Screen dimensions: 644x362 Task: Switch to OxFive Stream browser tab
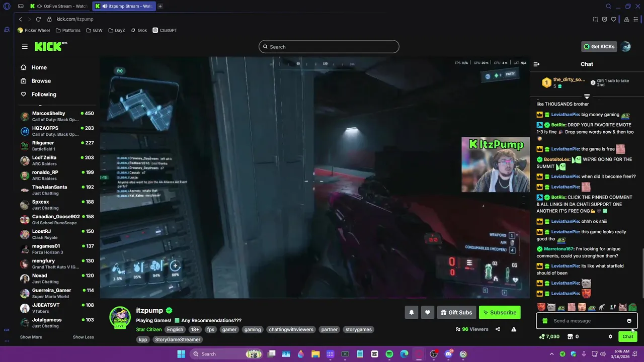[x=59, y=6]
